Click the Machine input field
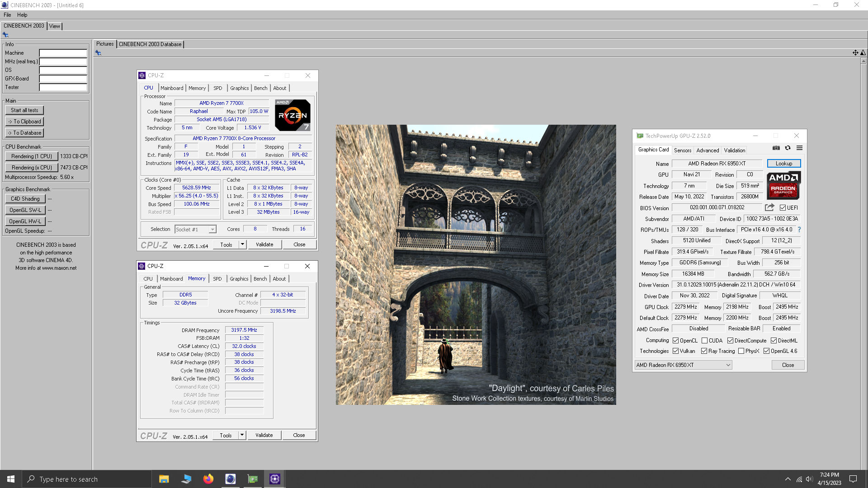Screen dimensions: 868x488 pyautogui.click(x=63, y=53)
